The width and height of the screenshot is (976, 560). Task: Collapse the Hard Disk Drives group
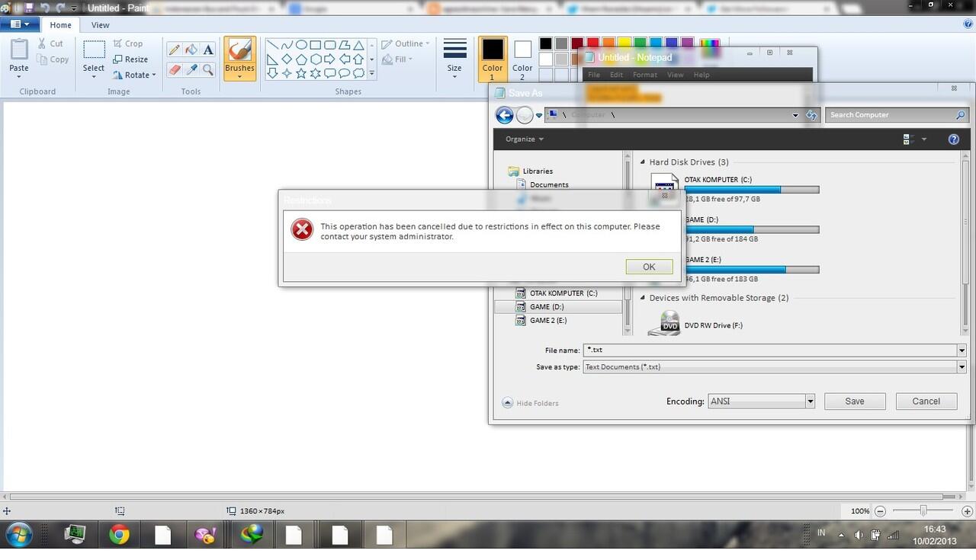pos(643,162)
